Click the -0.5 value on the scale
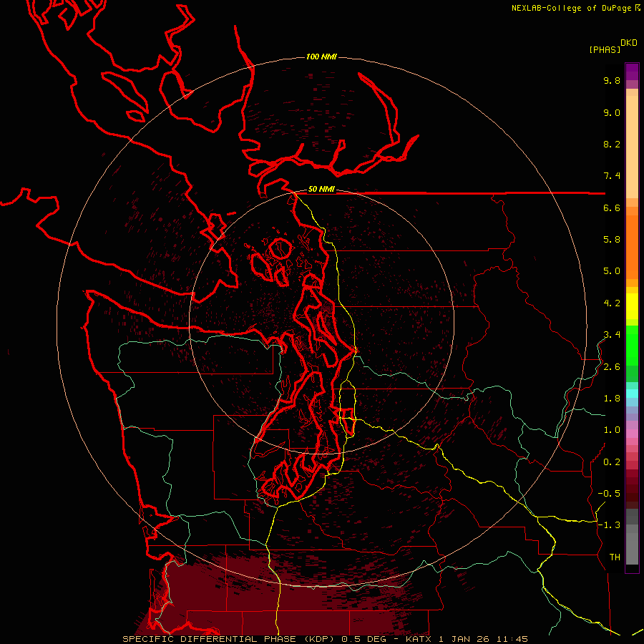Viewport: 644px width, 644px height. point(609,494)
